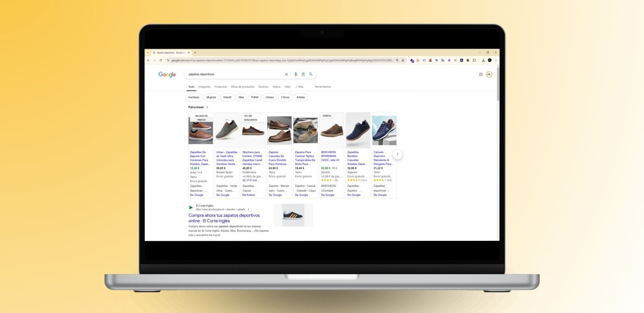Select the Todo results tab

click(x=191, y=87)
